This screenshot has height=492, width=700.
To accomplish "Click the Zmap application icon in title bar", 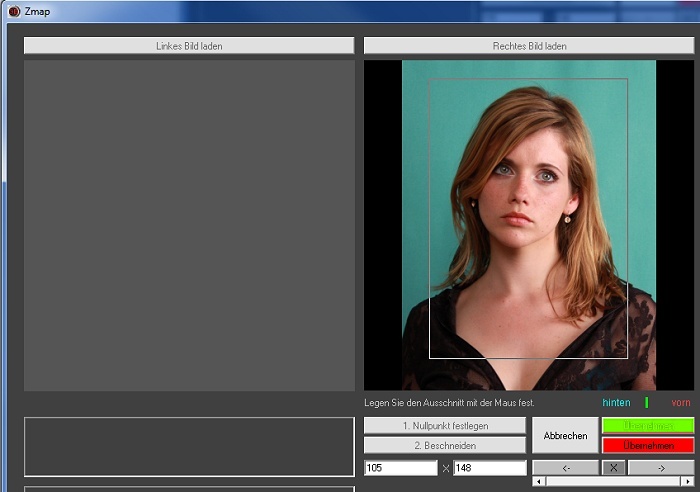I will [14, 11].
